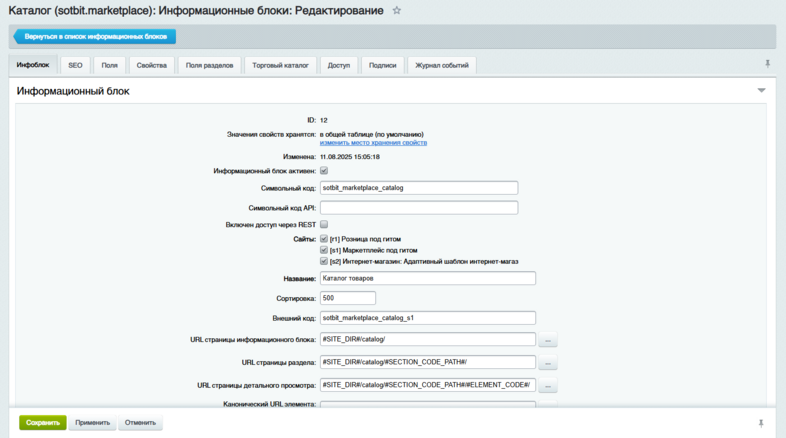
Task: Enable Включен доступ через REST checkbox
Action: click(x=324, y=225)
